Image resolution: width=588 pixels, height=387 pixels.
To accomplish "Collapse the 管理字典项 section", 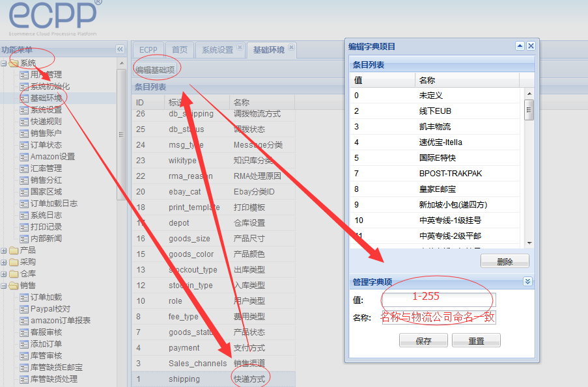I will pyautogui.click(x=527, y=282).
